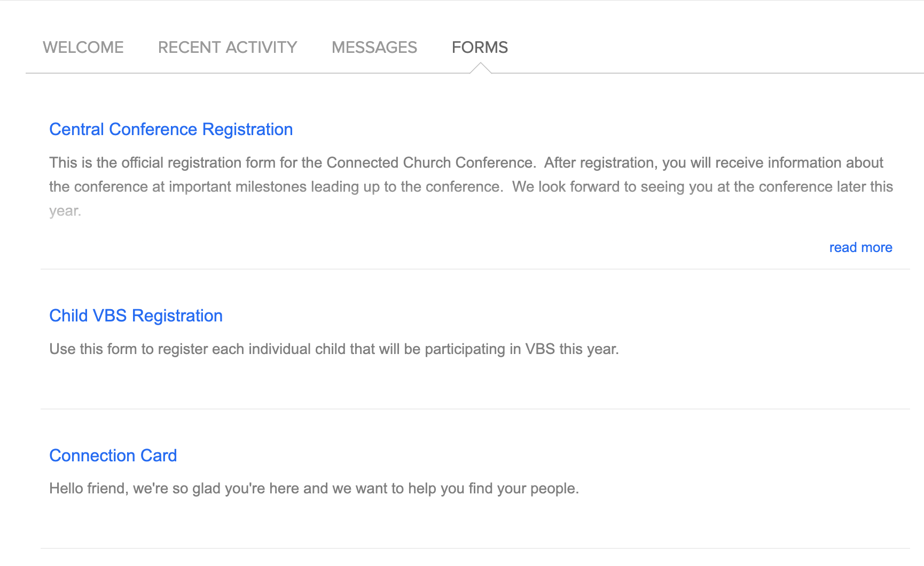
Task: Return to the WELCOME tab
Action: point(83,47)
